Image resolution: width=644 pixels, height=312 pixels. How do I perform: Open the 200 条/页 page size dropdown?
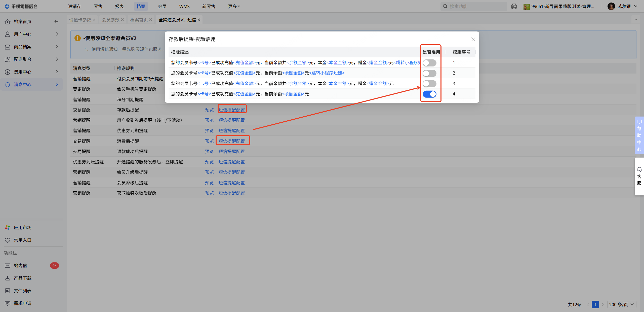pyautogui.click(x=621, y=304)
